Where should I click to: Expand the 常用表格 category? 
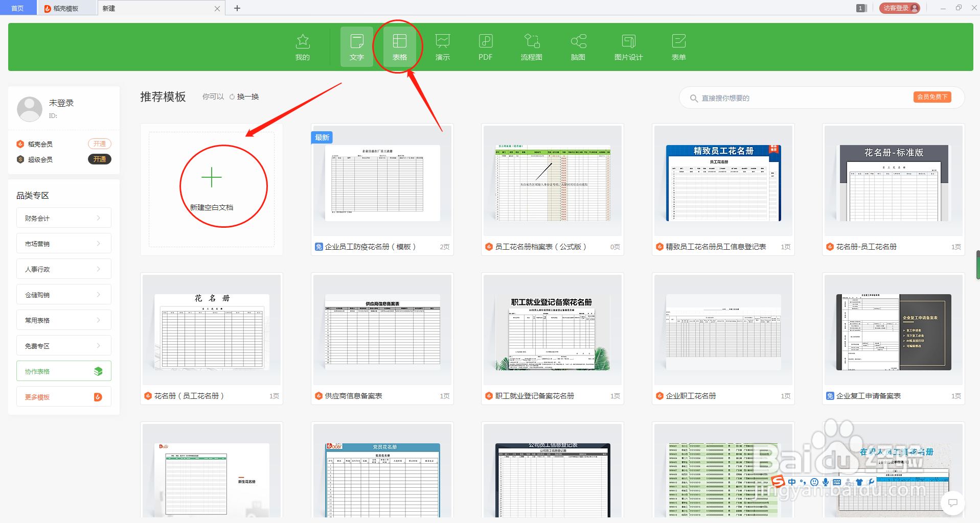[x=63, y=320]
